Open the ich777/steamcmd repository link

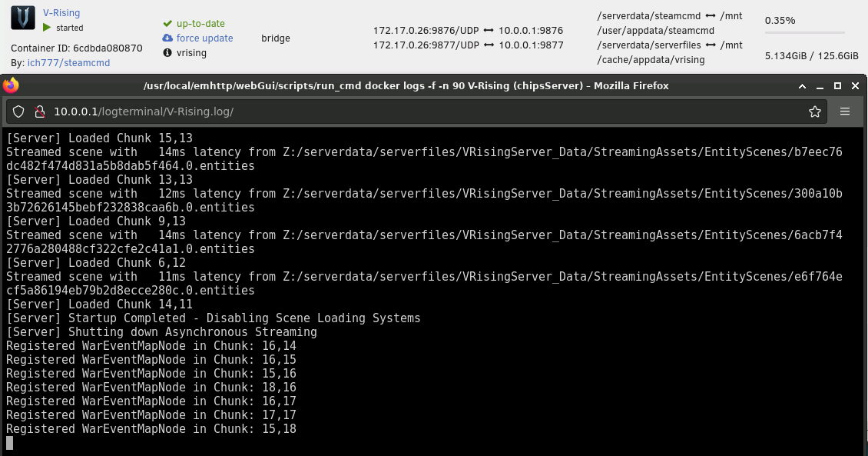point(68,62)
